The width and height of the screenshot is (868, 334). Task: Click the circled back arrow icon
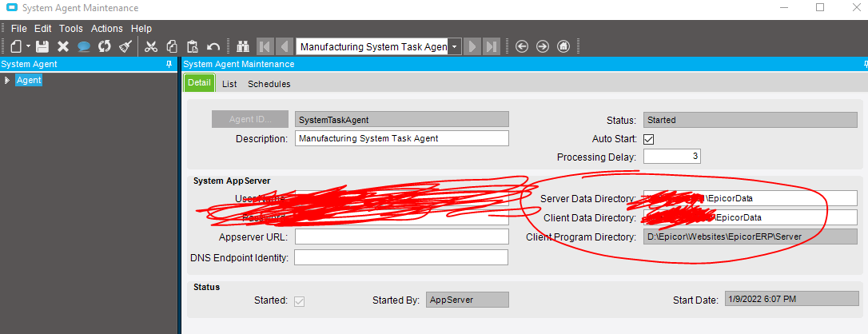521,46
